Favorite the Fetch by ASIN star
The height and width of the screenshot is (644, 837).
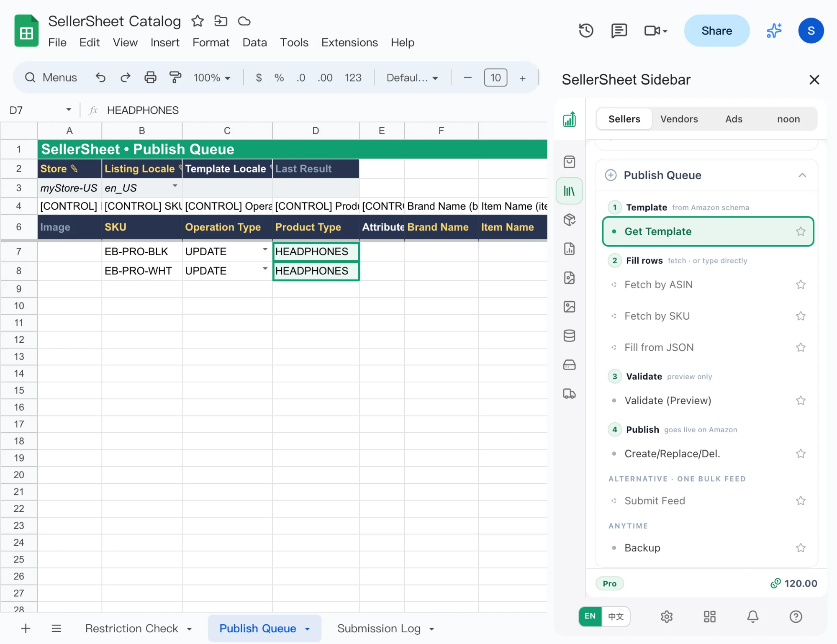click(x=801, y=285)
